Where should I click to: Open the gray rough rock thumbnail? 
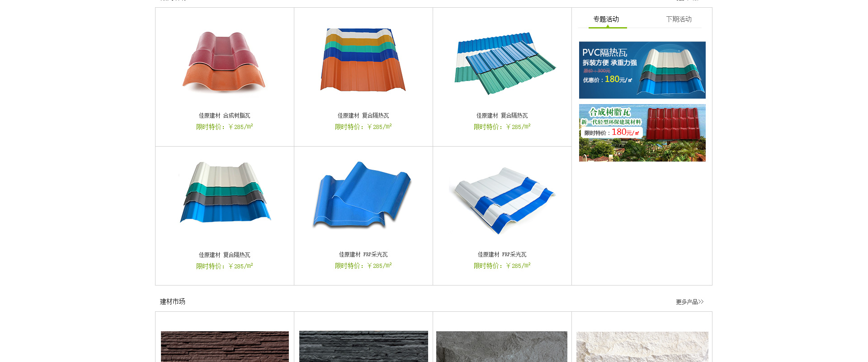[502, 347]
